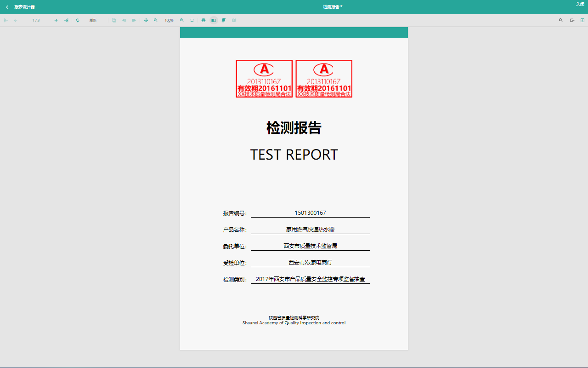This screenshot has height=368, width=588.
Task: Open the 100% zoom level dropdown
Action: 169,20
